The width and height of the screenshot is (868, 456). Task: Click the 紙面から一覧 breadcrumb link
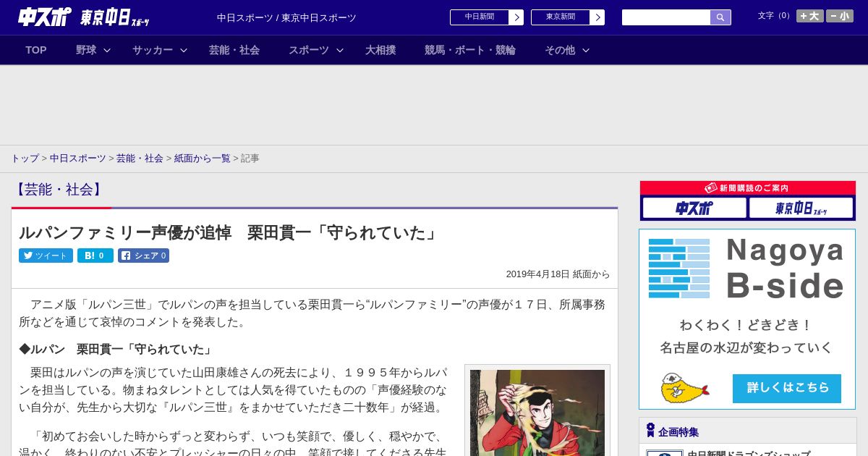202,159
